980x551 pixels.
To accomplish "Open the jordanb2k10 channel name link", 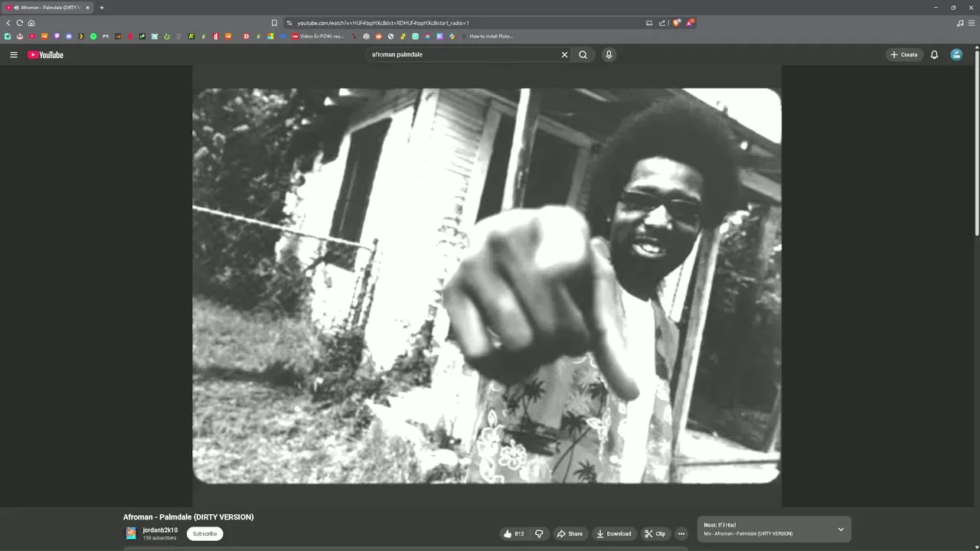I will pyautogui.click(x=160, y=530).
